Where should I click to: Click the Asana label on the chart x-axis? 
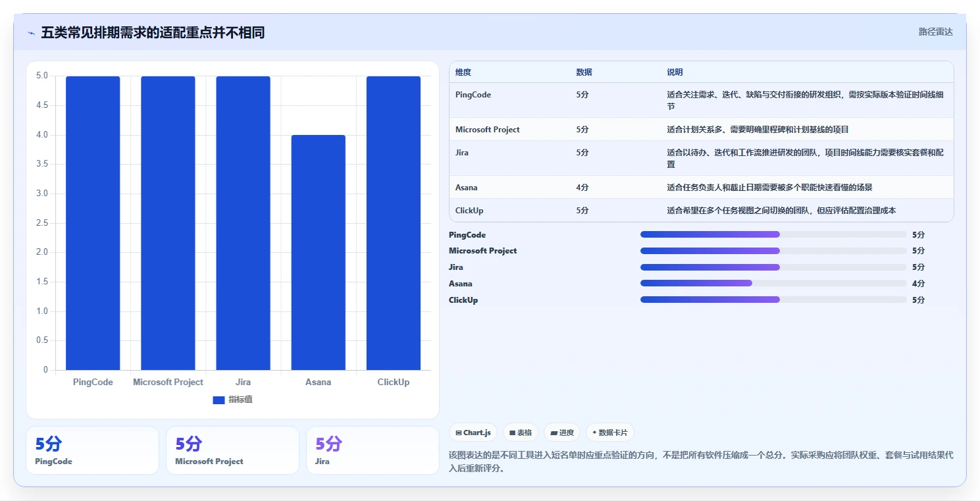tap(318, 382)
